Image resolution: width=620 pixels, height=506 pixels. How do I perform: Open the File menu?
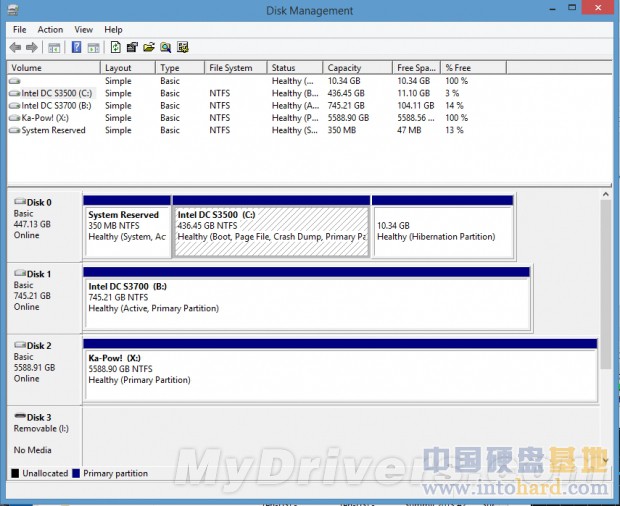pos(19,30)
